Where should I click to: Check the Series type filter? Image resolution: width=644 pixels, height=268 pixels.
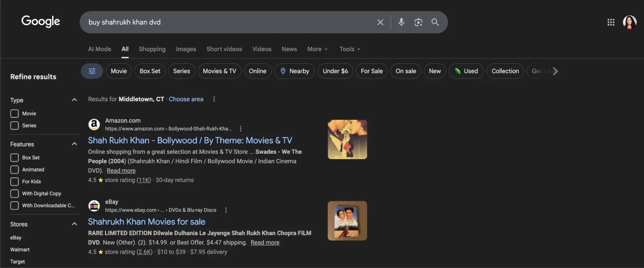[x=14, y=126]
